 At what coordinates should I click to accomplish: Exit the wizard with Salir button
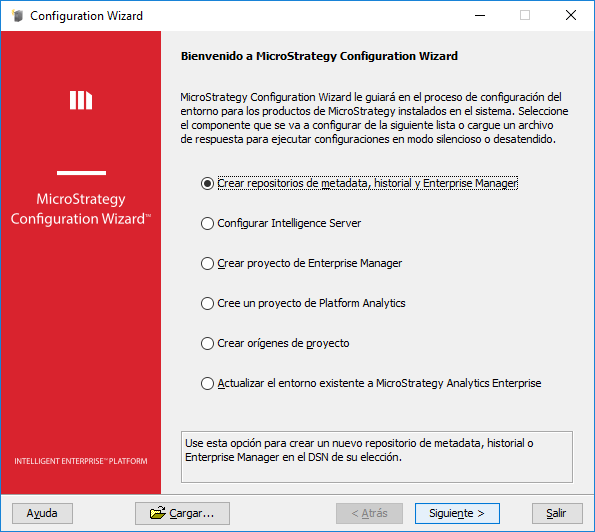point(557,513)
